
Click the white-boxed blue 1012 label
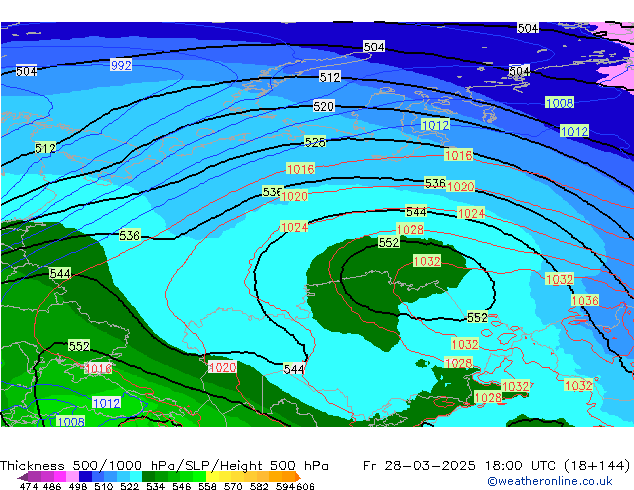tap(106, 403)
